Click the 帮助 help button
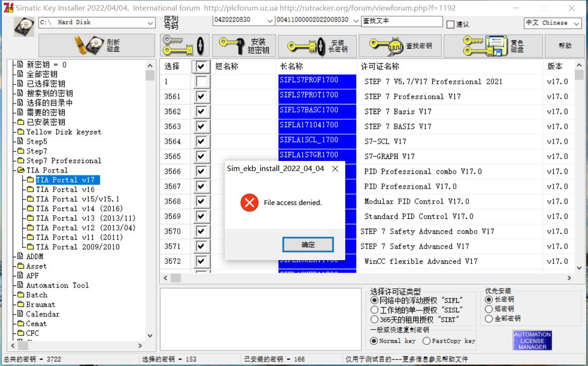The width and height of the screenshot is (588, 366). pos(565,46)
